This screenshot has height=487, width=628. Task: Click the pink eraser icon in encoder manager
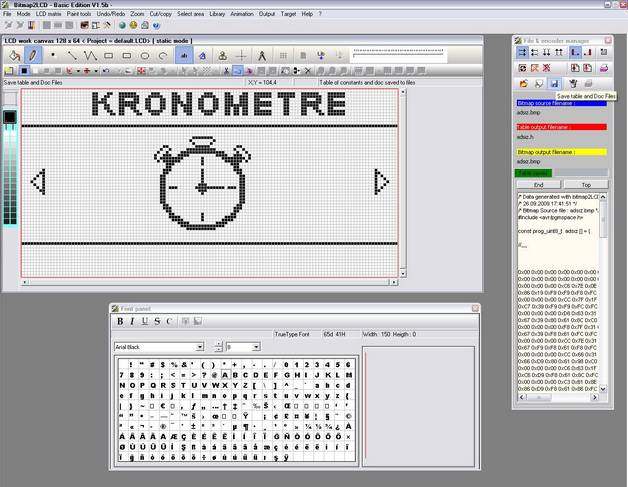[604, 68]
